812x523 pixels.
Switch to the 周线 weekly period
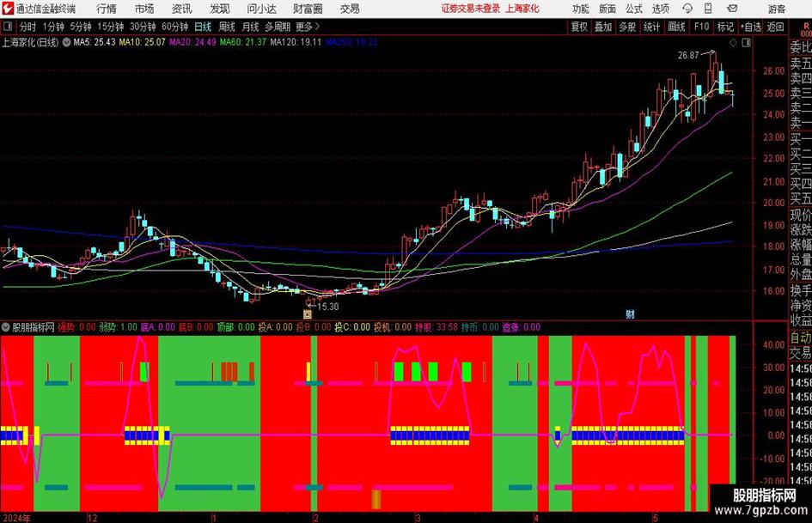[226, 27]
